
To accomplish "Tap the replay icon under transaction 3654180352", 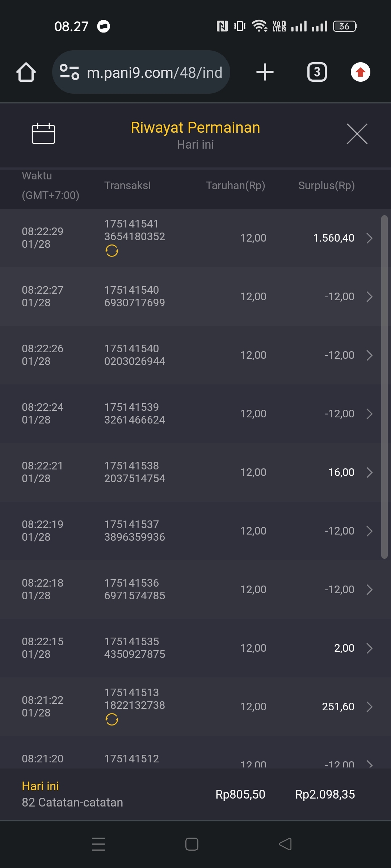I will (112, 251).
